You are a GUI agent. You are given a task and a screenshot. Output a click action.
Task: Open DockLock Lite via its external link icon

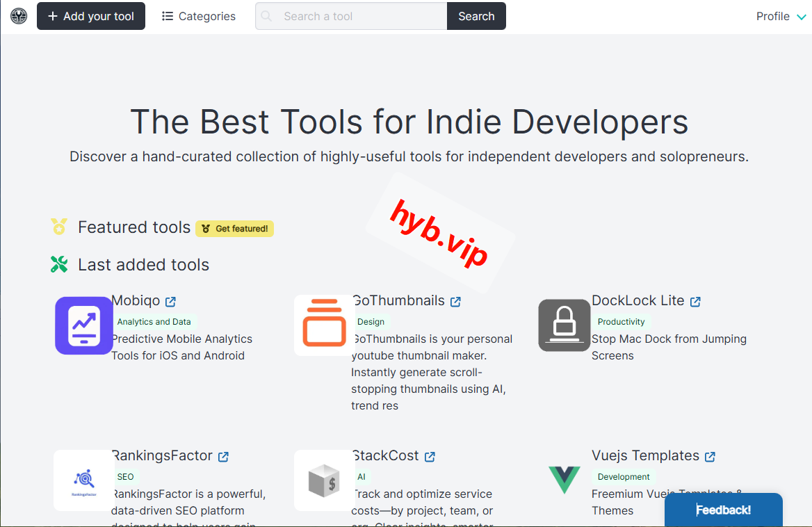696,300
